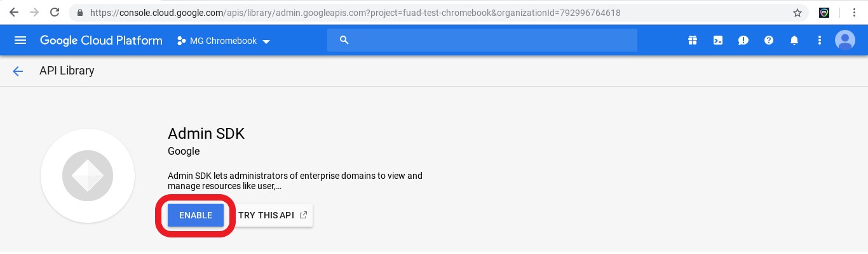Open the three-dot settings menu in header
The width and height of the screenshot is (868, 254).
coord(819,40)
